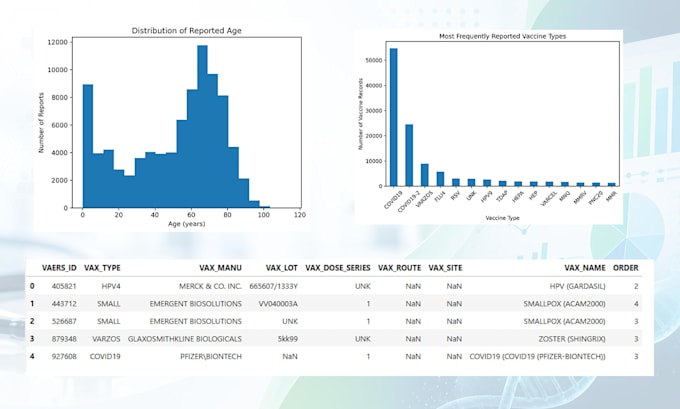Click the 'COVID19-2' x-axis tick label
680x409 pixels.
tap(409, 201)
